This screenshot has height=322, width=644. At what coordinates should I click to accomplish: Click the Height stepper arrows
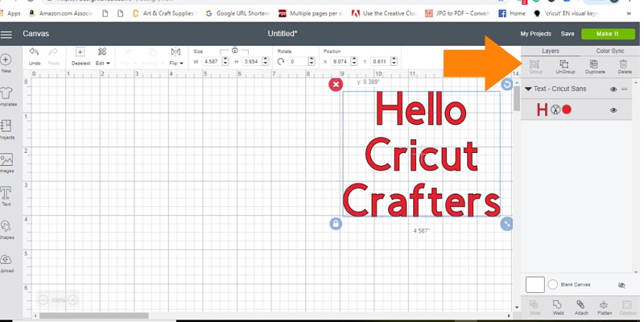[x=266, y=61]
